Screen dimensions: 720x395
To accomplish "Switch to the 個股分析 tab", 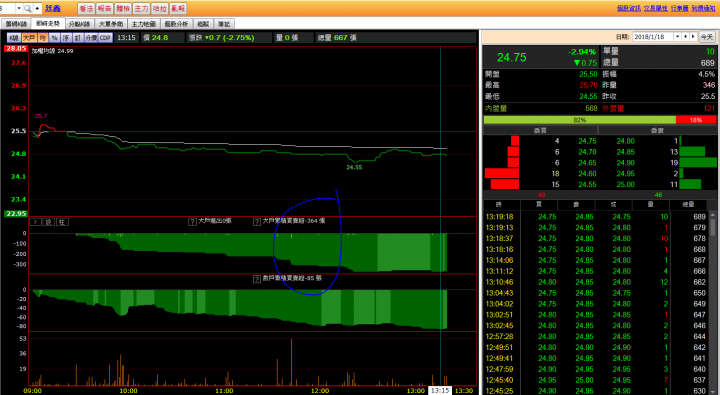I will tap(176, 24).
